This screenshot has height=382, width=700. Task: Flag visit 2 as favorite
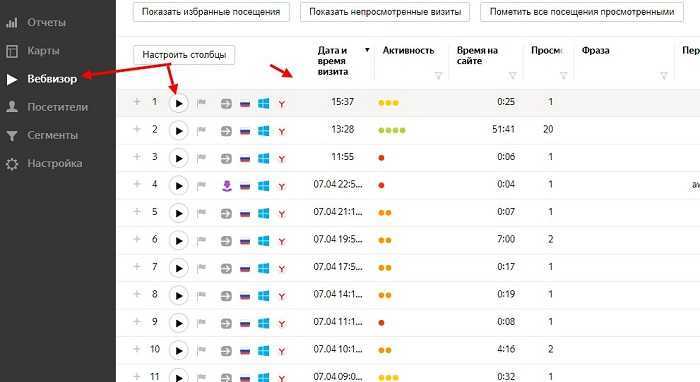tap(201, 131)
